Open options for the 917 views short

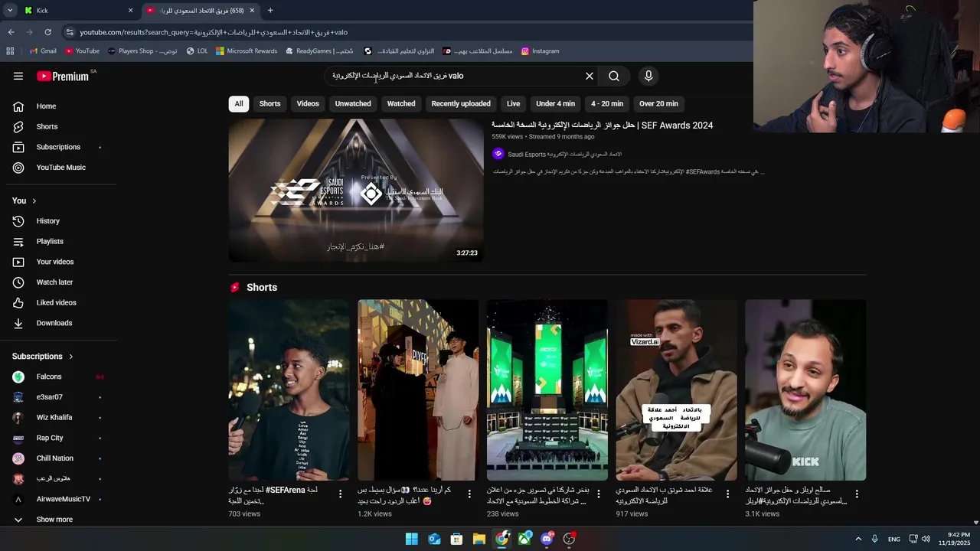click(728, 494)
